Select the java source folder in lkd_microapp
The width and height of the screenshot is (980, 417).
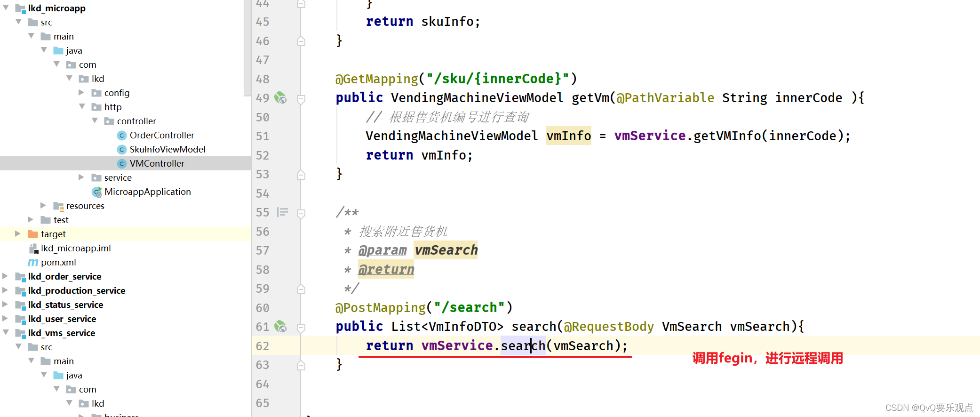pos(74,50)
